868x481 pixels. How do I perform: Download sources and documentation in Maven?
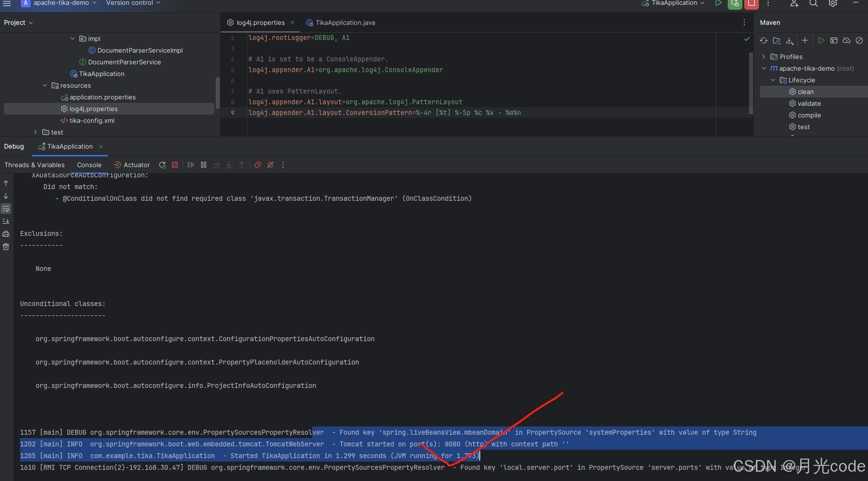[790, 40]
